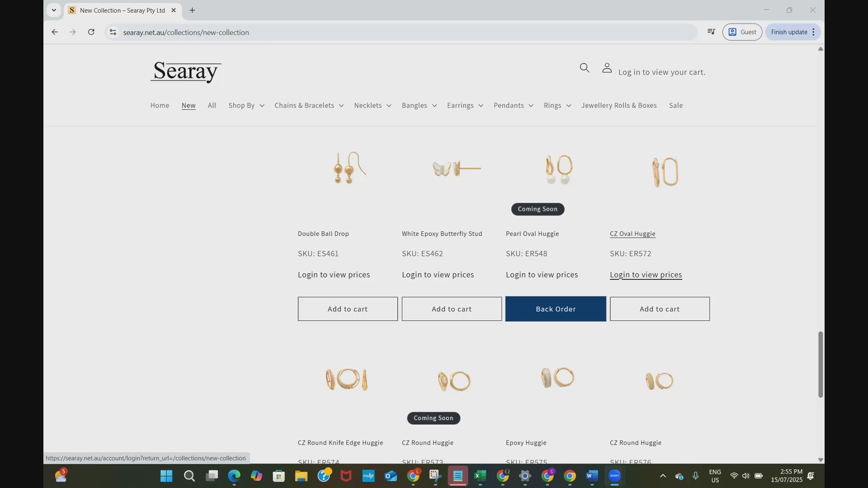Screen dimensions: 868x488
Task: Open a new browser tab
Action: click(x=192, y=10)
